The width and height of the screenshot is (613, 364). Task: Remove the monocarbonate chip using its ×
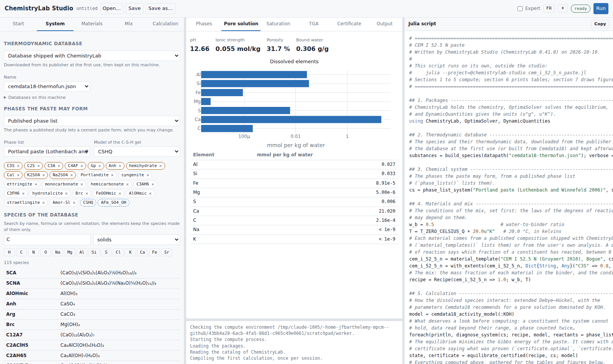click(82, 184)
